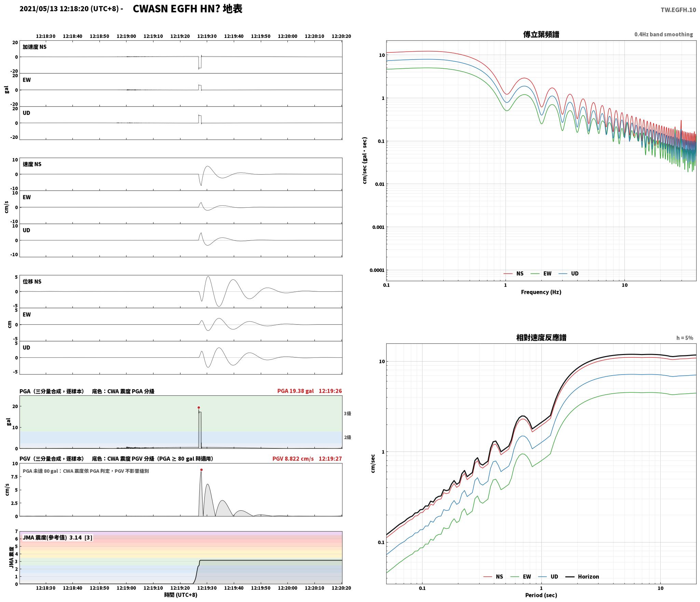Click the 速度 NS trace label
Viewport: 700px width, 602px height.
[x=32, y=164]
